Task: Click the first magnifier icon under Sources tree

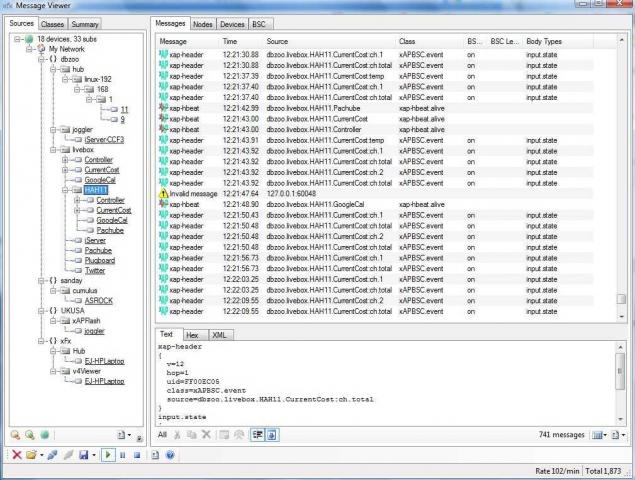Action: 15,435
